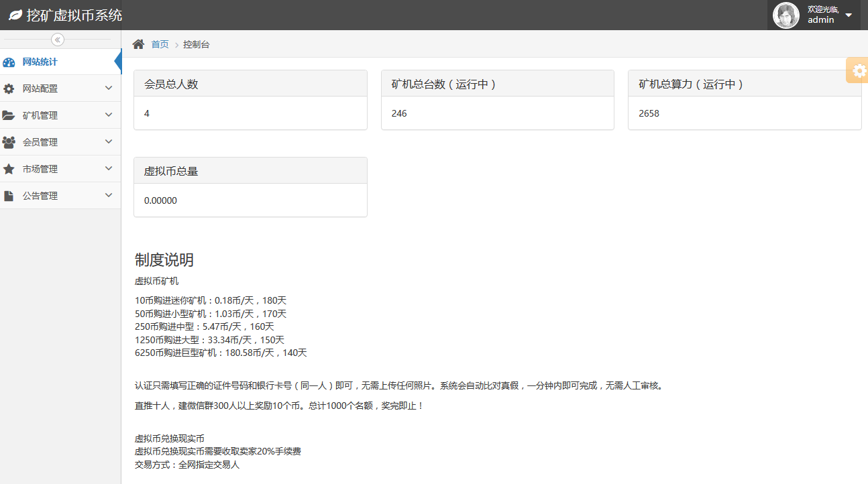Click the gear icon beside 网站配置
868x484 pixels.
[9, 88]
